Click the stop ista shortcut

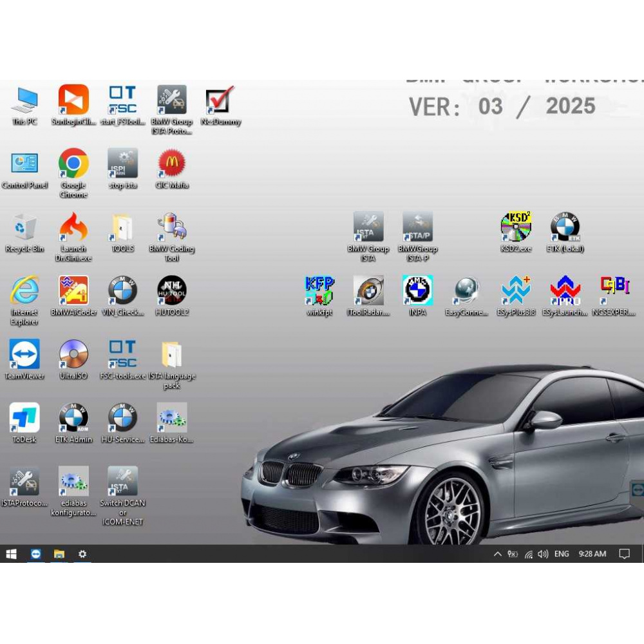[x=122, y=169]
